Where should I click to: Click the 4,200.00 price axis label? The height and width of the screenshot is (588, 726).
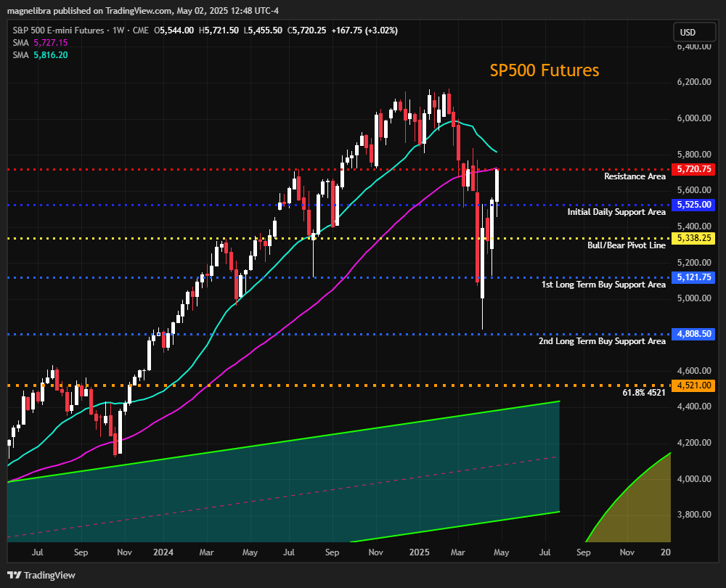tap(694, 443)
